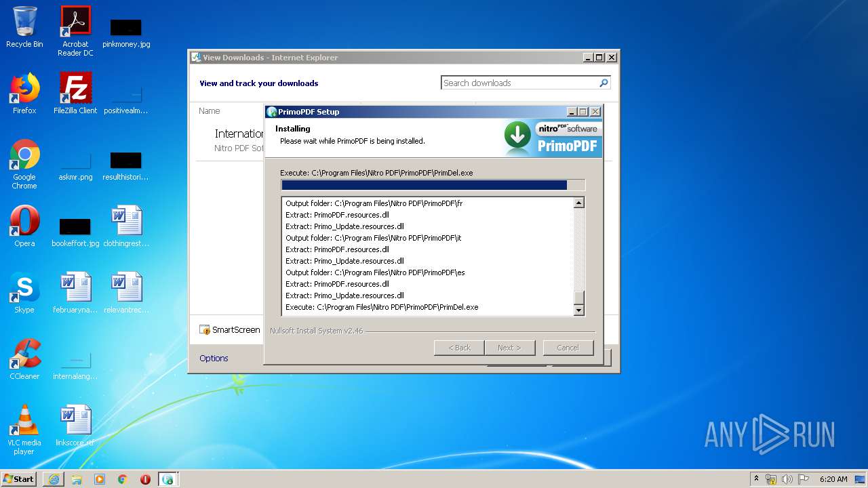Click the volume icon in system tray

(x=787, y=479)
